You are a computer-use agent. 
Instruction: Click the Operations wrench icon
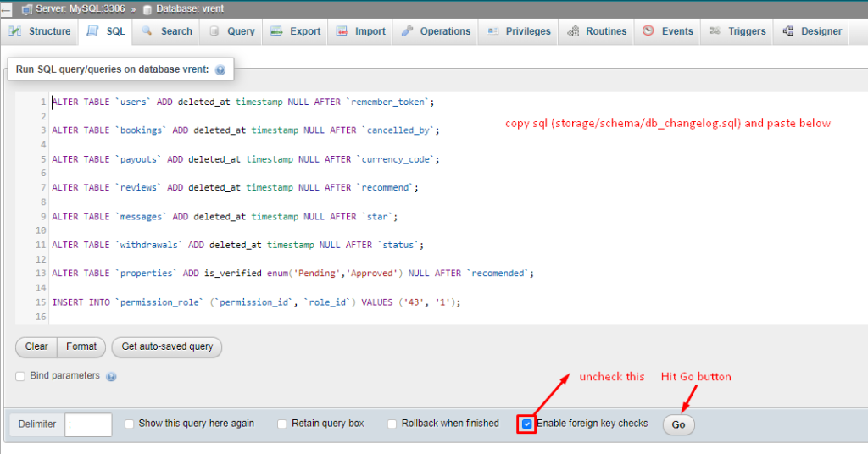(x=407, y=31)
